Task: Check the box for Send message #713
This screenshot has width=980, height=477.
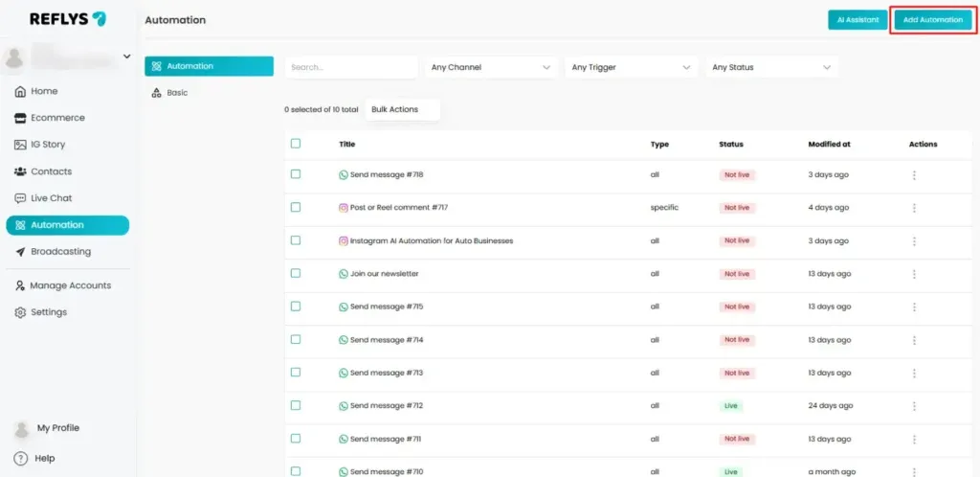Action: pos(296,373)
